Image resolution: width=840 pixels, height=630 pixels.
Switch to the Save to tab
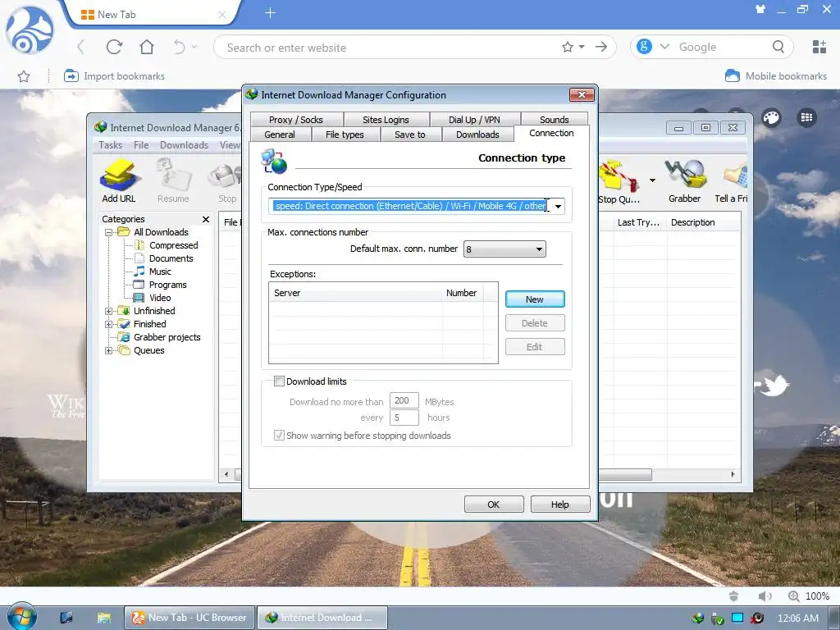[x=410, y=135]
